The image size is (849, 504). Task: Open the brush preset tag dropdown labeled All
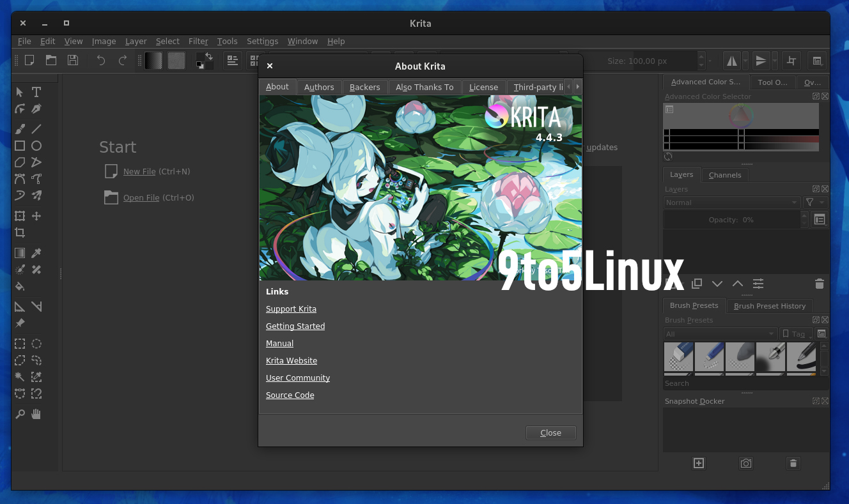click(x=720, y=333)
